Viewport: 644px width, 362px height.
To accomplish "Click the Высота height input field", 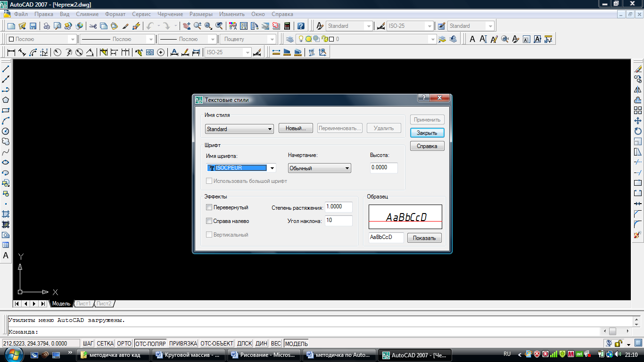I will pos(384,168).
